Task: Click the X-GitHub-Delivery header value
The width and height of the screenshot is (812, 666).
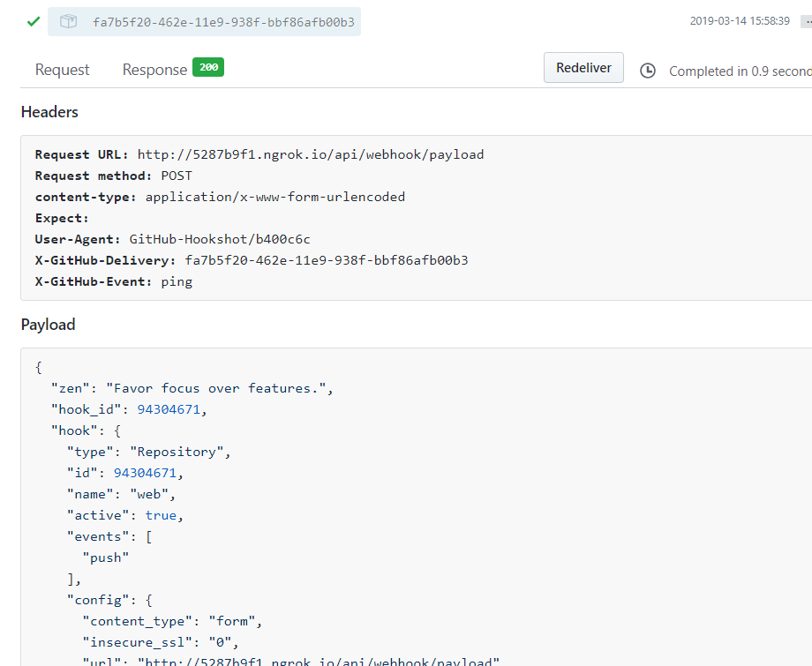Action: 327,260
